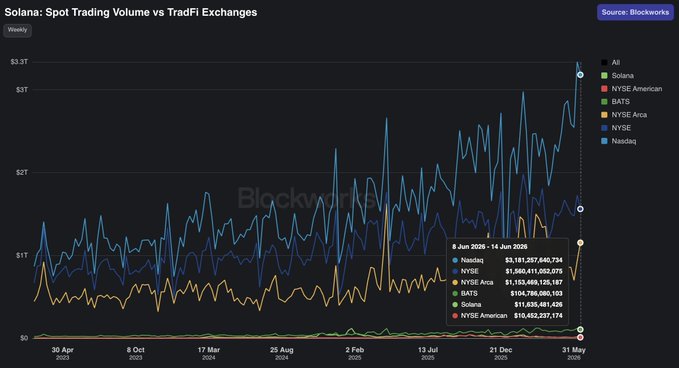
Task: Toggle NYSE American series in legend
Action: pos(631,89)
